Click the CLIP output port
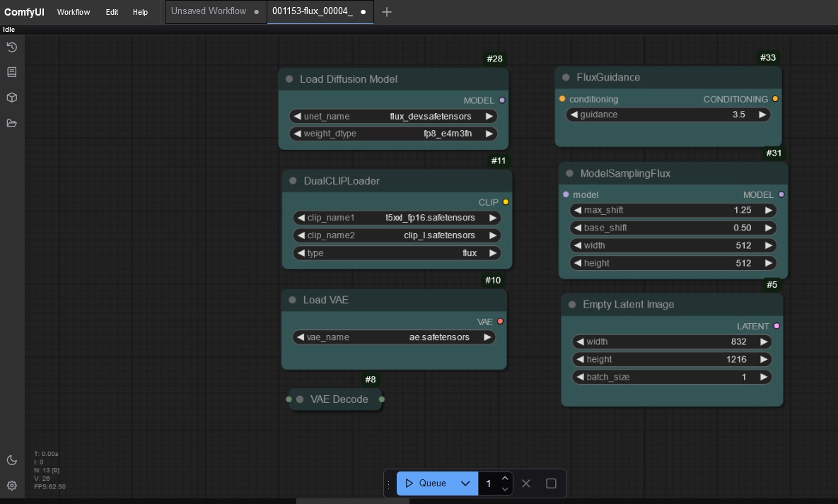This screenshot has width=838, height=504. (506, 202)
